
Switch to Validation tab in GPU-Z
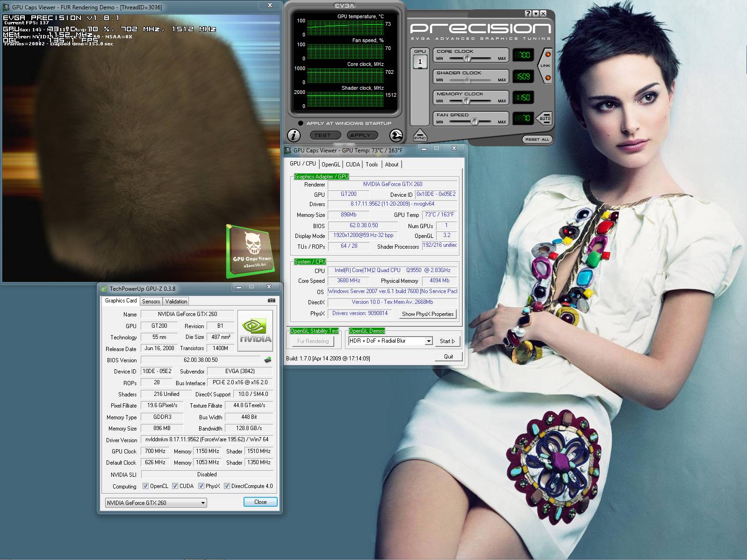tap(176, 302)
